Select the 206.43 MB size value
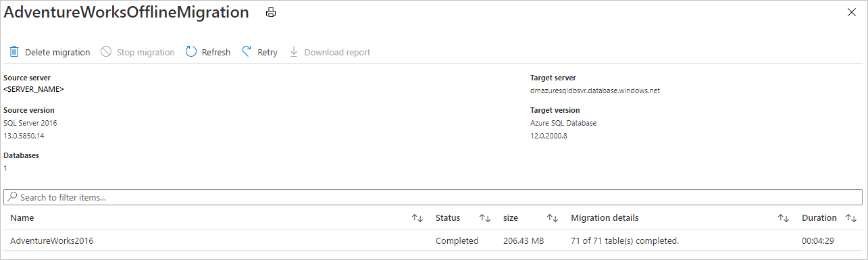Image resolution: width=868 pixels, height=260 pixels. [523, 241]
